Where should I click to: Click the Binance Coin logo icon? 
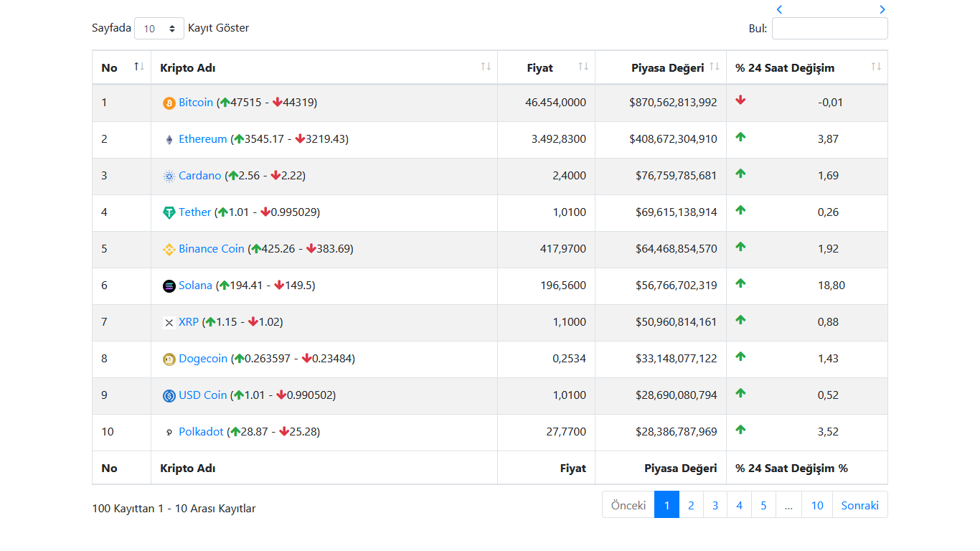click(x=169, y=250)
